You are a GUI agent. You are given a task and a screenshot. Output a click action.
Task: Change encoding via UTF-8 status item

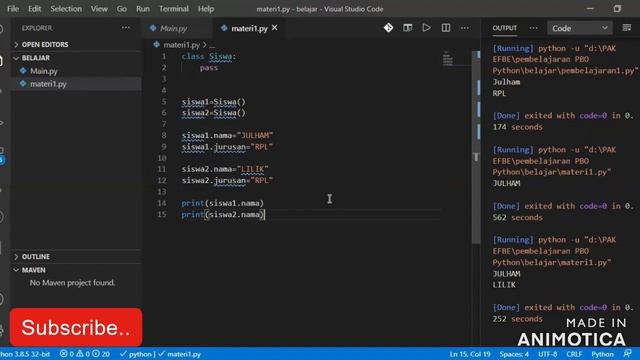click(x=547, y=354)
